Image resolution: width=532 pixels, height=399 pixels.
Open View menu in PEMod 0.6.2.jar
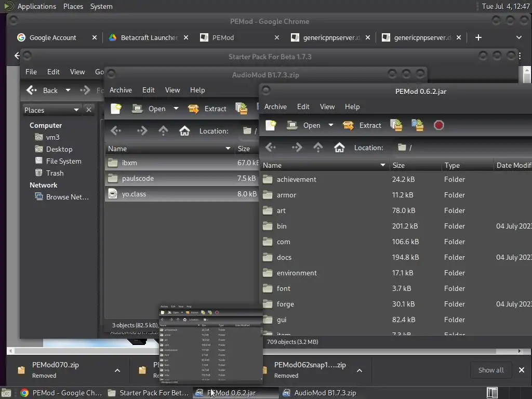click(x=327, y=107)
